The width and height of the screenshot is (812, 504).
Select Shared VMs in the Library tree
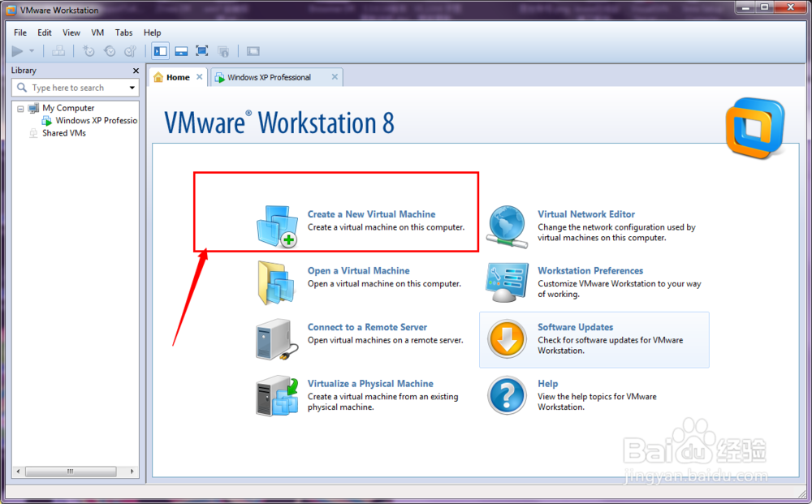64,133
